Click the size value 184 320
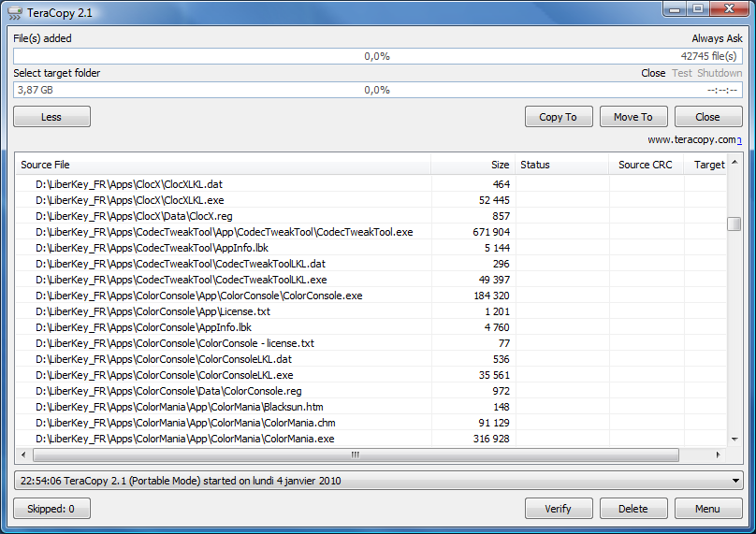756x534 pixels. pos(491,296)
